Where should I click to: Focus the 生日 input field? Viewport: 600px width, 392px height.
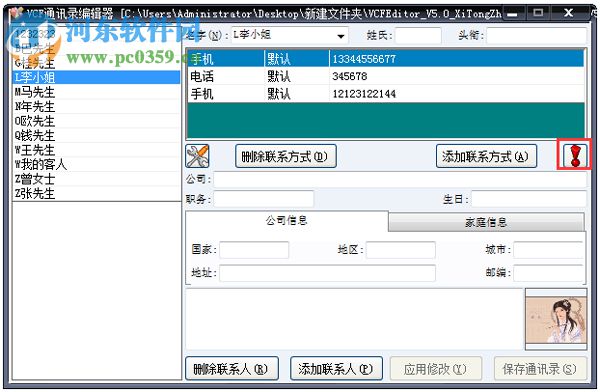pos(529,199)
